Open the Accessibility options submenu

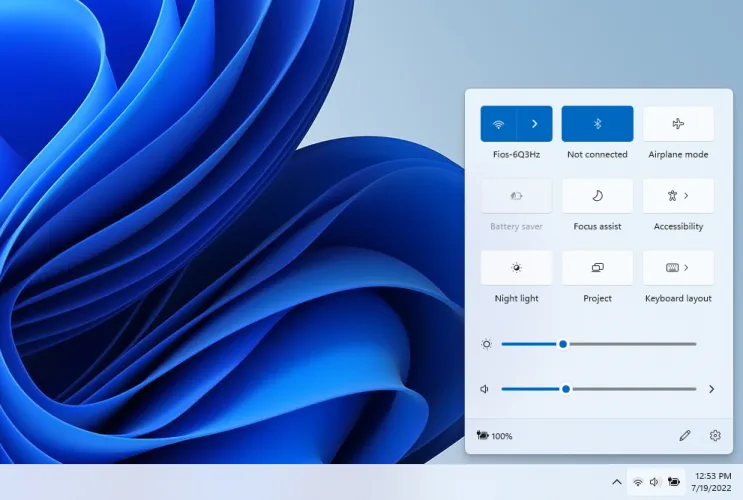pyautogui.click(x=678, y=196)
